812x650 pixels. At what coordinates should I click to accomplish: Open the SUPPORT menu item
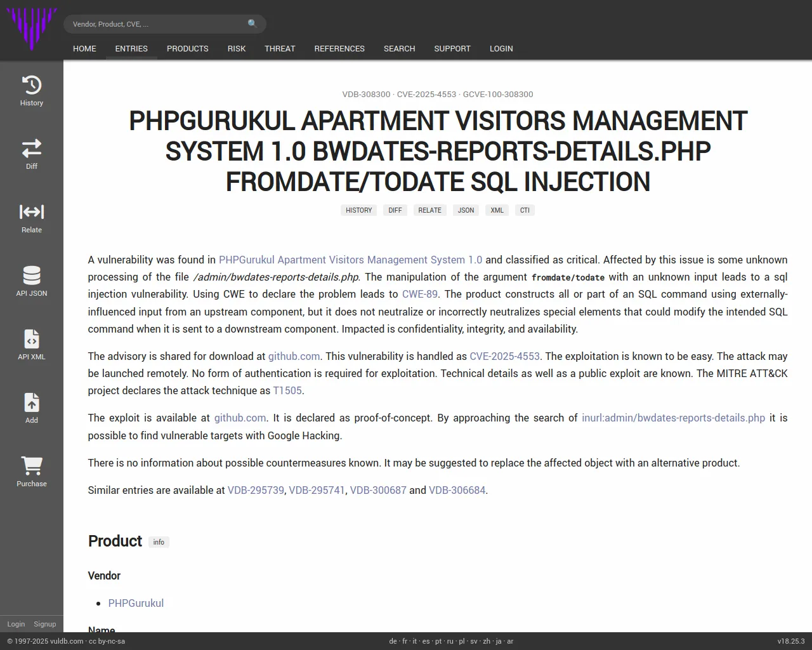[x=452, y=48]
